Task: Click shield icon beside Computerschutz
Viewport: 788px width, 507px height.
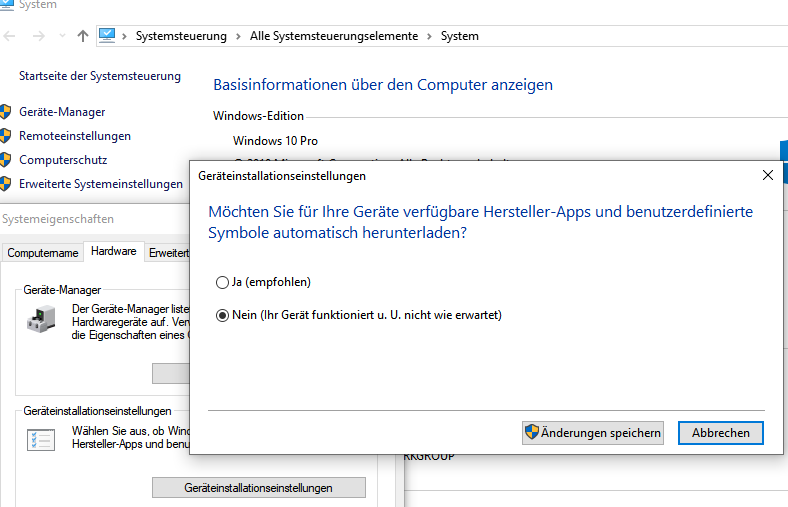Action: pyautogui.click(x=5, y=160)
